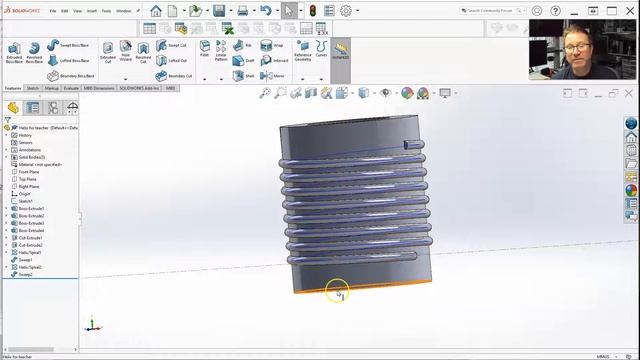
Task: Expand the Boss-Extrude1 feature node
Action: coord(6,209)
